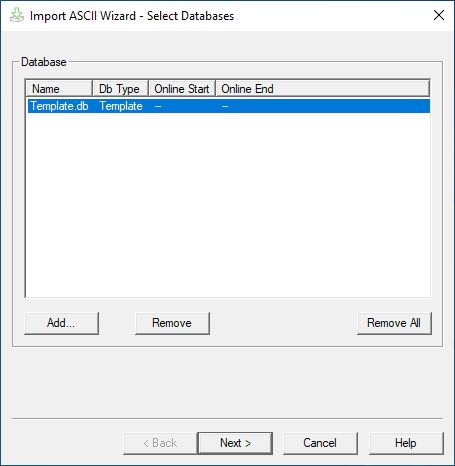
Task: Cancel the import wizard
Action: 320,443
